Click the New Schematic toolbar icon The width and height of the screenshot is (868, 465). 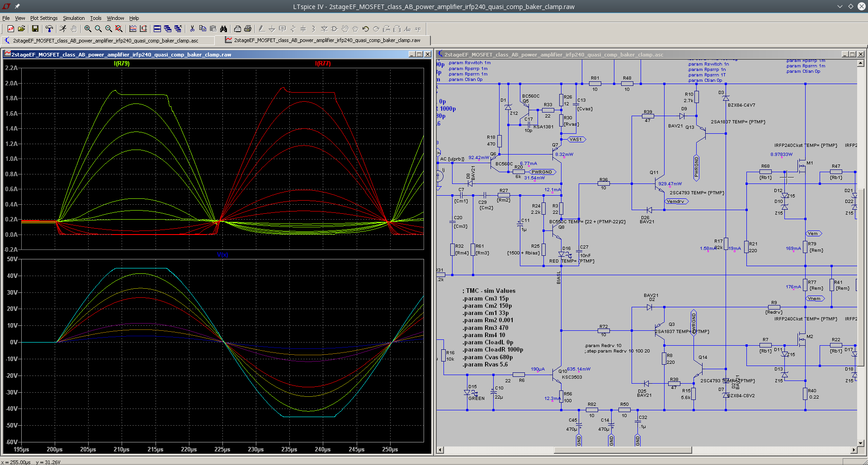click(10, 29)
